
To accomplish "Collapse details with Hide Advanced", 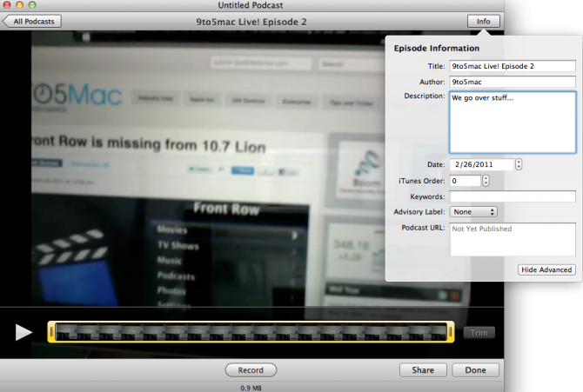I will 546,269.
